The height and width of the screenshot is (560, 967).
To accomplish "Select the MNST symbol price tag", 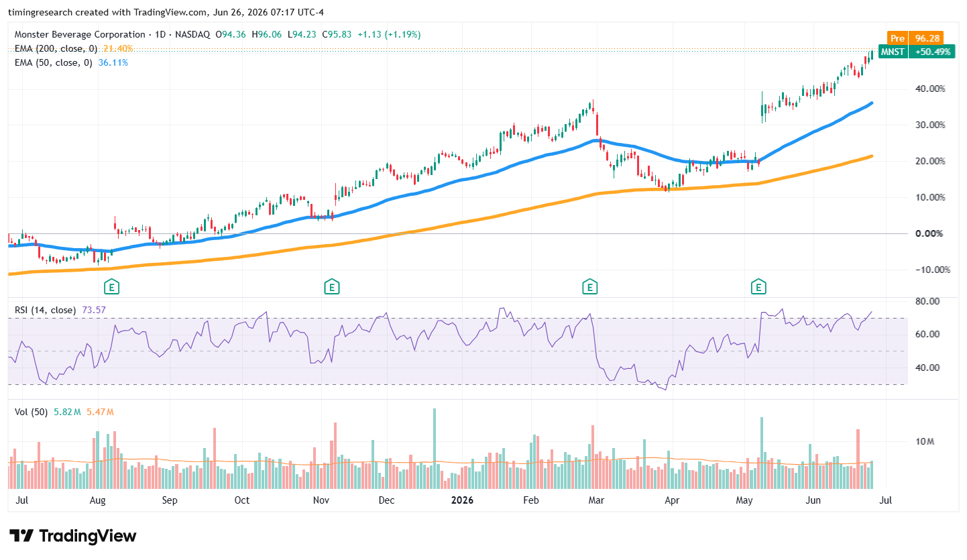I will pyautogui.click(x=893, y=52).
